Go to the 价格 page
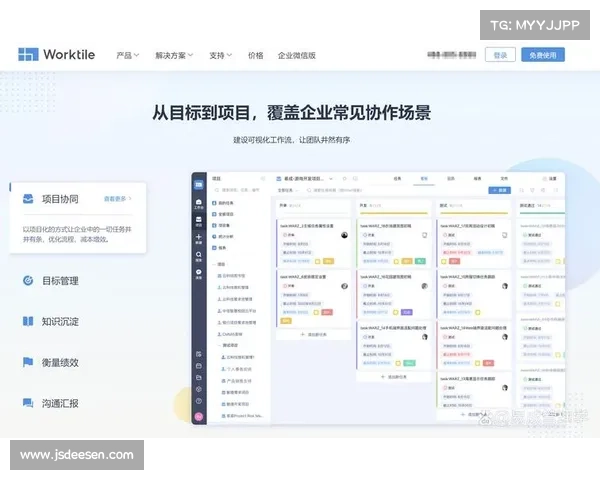The image size is (600, 480). pos(256,56)
